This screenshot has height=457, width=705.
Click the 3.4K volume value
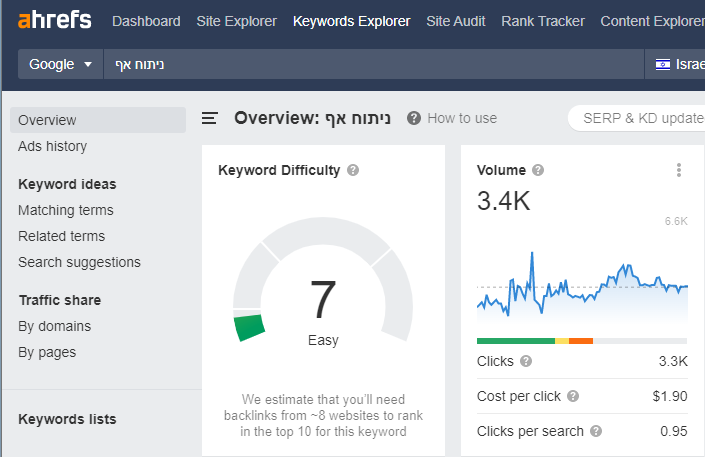504,201
